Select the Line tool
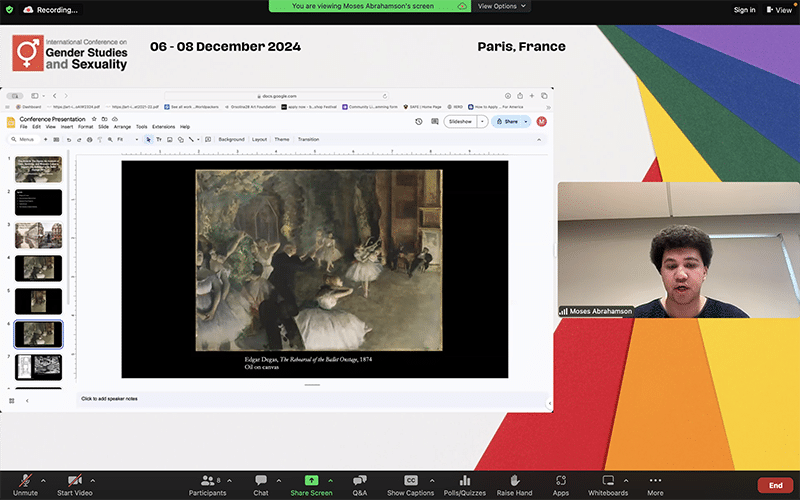 191,139
